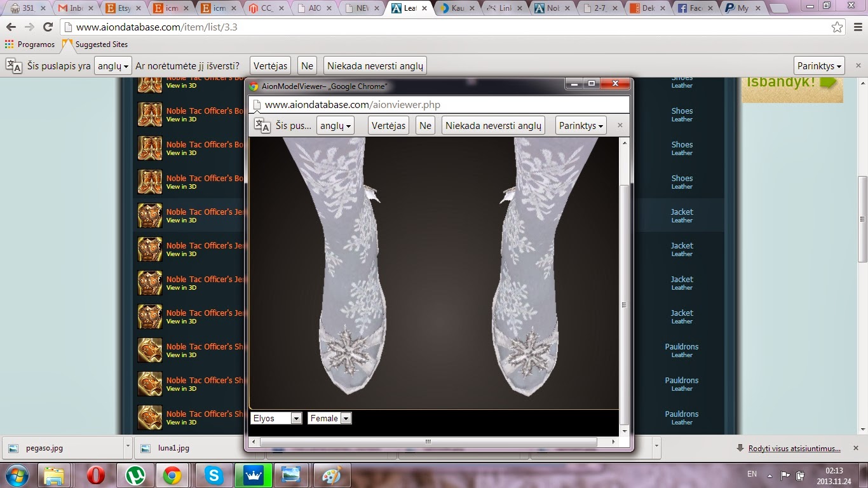The width and height of the screenshot is (868, 488).
Task: Click Ne button in AionModelViewer popup
Action: point(425,125)
